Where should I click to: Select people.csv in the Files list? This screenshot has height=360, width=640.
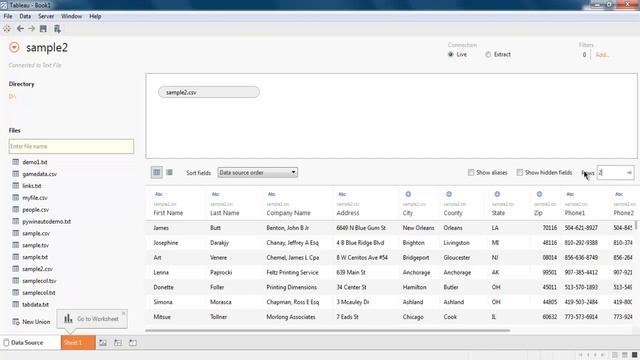click(x=36, y=209)
